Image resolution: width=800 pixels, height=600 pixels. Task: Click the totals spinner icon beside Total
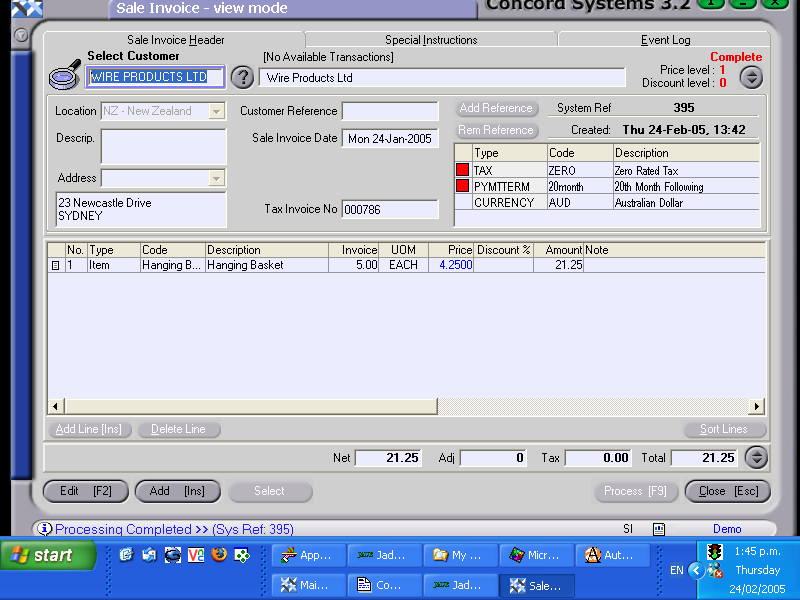pos(757,457)
